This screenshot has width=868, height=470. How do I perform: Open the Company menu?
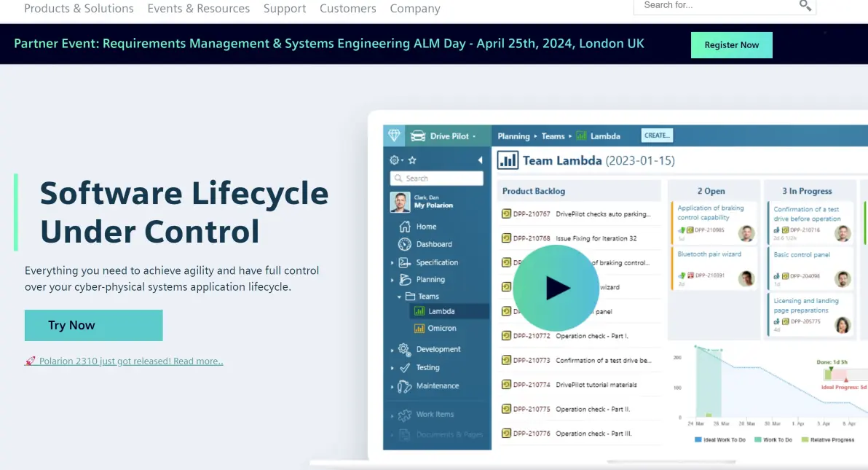pos(414,8)
